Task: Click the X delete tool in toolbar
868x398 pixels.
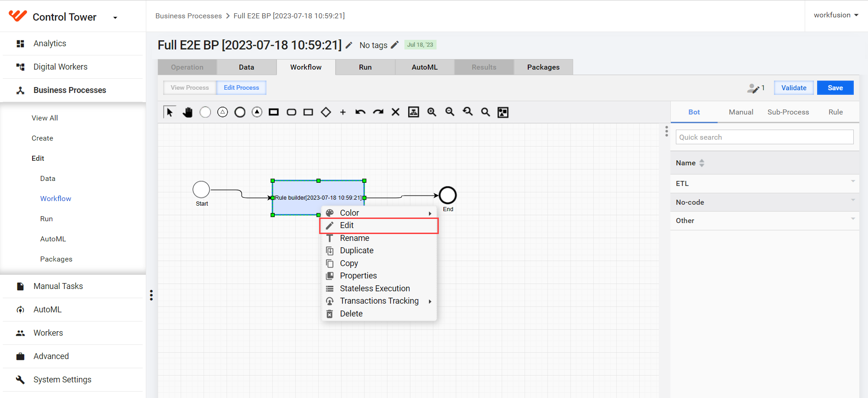Action: [396, 112]
